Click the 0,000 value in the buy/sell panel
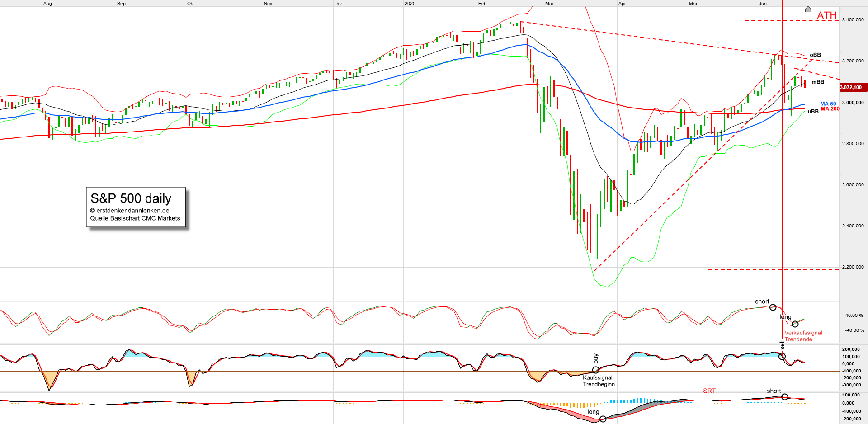Image resolution: width=868 pixels, height=424 pixels. pyautogui.click(x=849, y=364)
